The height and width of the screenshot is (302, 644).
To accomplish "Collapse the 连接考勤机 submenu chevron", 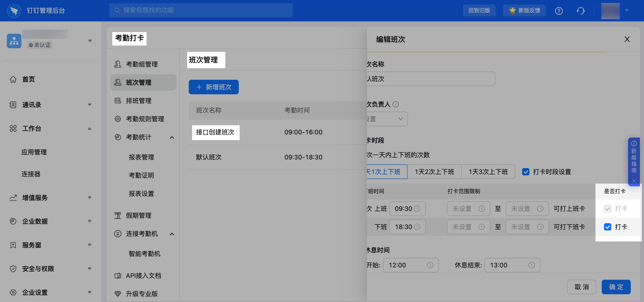I will pos(172,234).
